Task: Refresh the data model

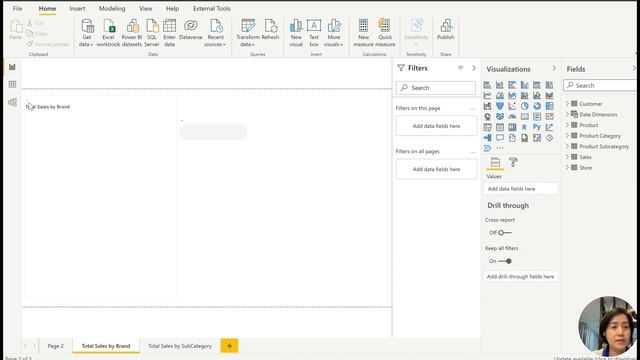Action: pos(270,30)
